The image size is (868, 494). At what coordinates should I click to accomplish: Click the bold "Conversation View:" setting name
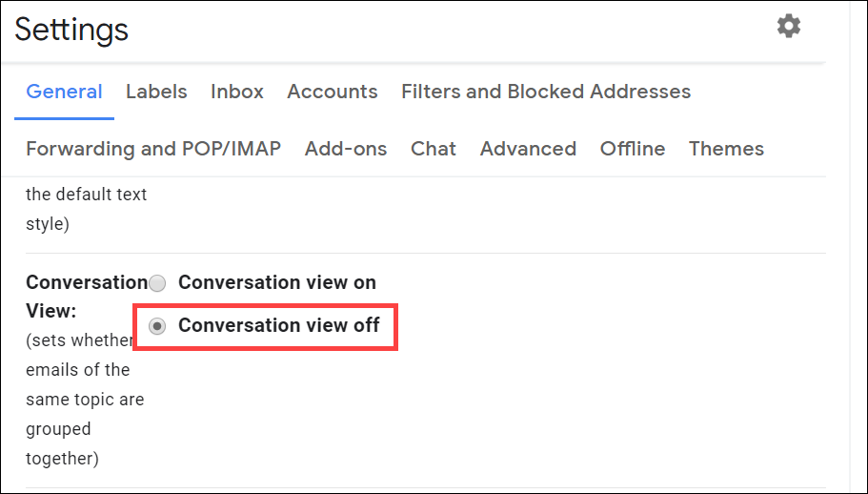coord(86,282)
